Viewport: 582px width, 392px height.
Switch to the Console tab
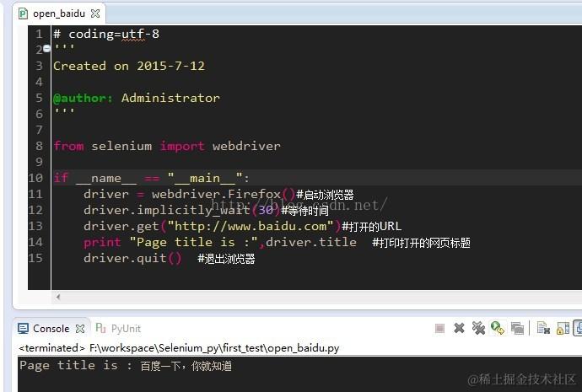tap(51, 329)
